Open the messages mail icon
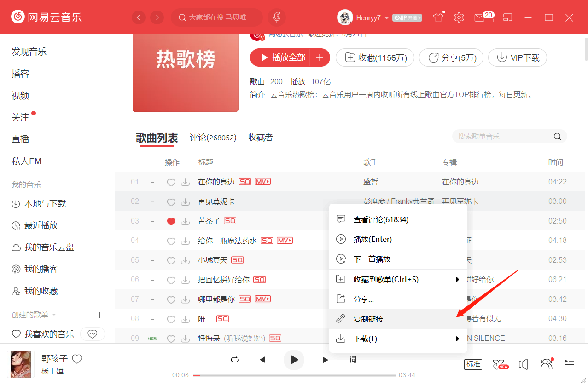Screen dimensions: 588x385 480,17
